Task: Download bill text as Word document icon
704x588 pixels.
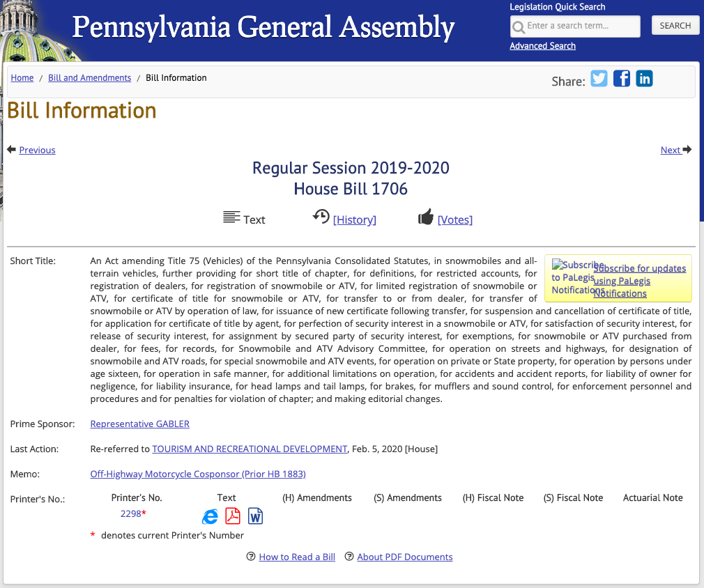Action: [x=255, y=516]
